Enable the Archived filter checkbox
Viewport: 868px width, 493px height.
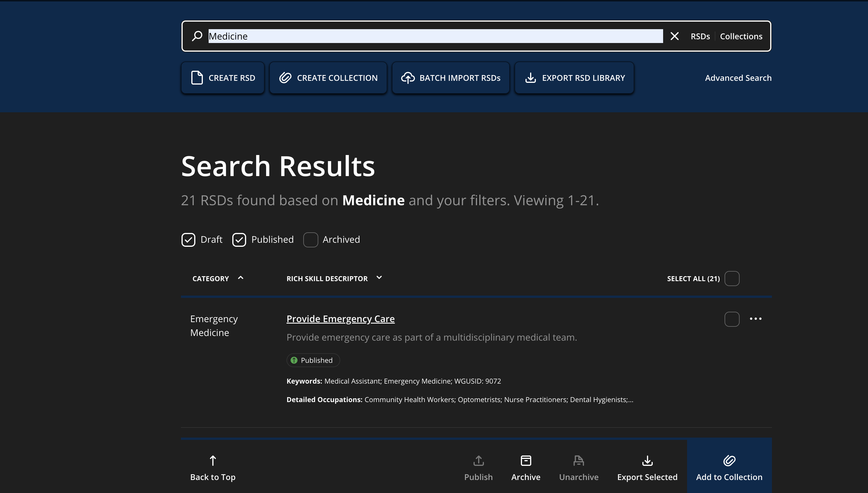pyautogui.click(x=310, y=240)
